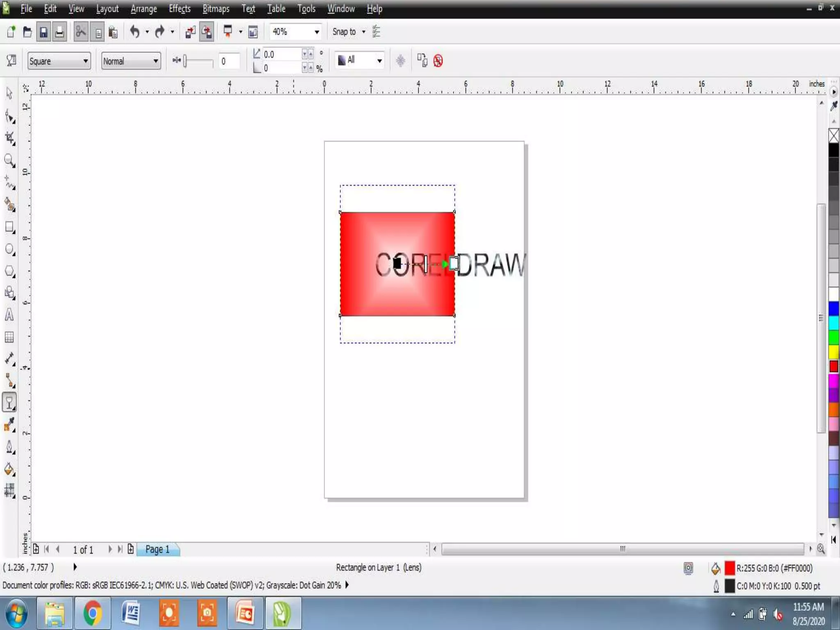Click the Export icon
The width and height of the screenshot is (840, 630).
[x=207, y=32]
